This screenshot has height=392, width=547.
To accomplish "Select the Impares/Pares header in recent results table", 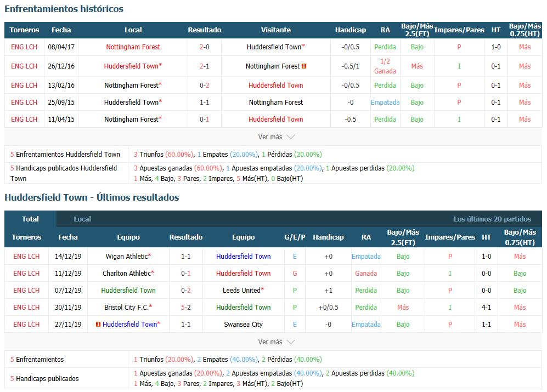I will tap(450, 237).
